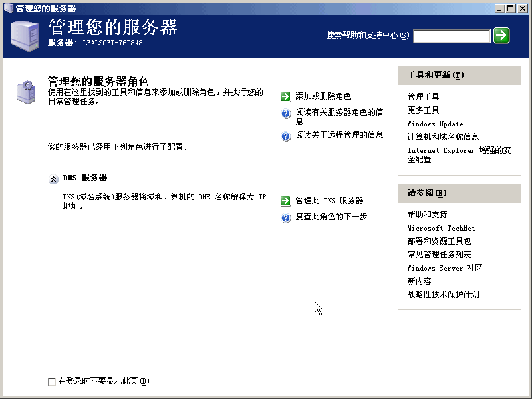
Task: Open Internet Explorer 增强的安全配置 link
Action: click(459, 155)
